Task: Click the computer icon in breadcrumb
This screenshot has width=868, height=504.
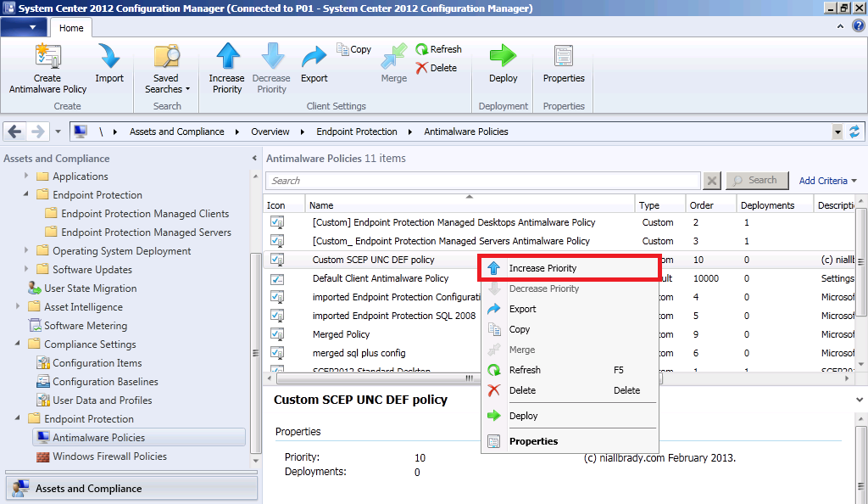Action: (x=81, y=132)
